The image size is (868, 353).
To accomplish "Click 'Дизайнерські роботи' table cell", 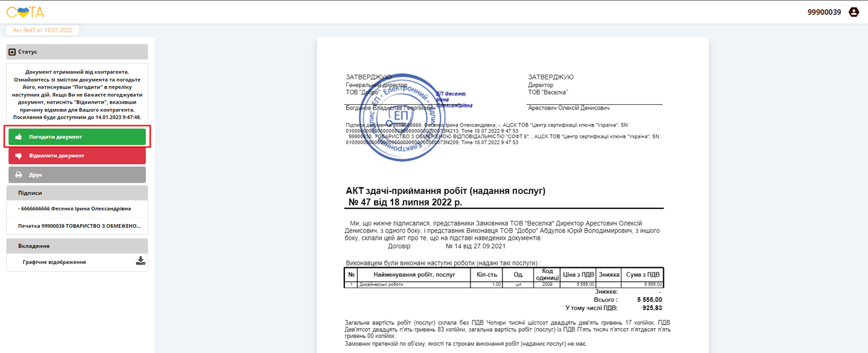I will (413, 284).
